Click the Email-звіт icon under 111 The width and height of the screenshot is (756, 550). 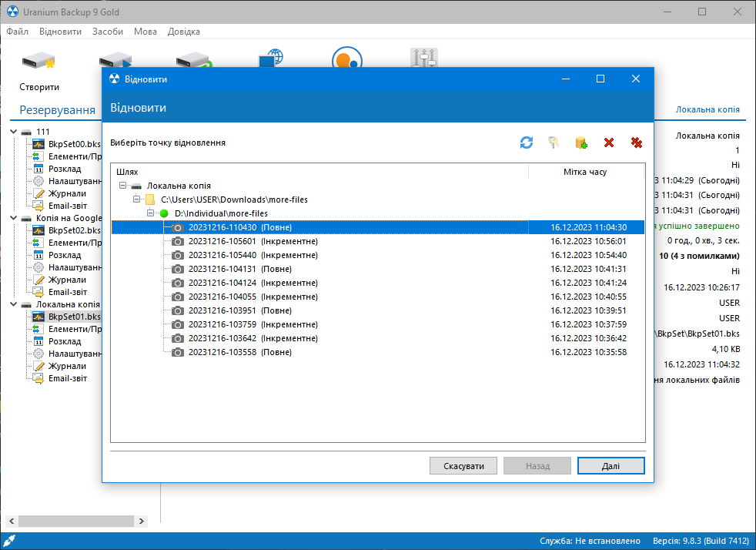(x=38, y=206)
